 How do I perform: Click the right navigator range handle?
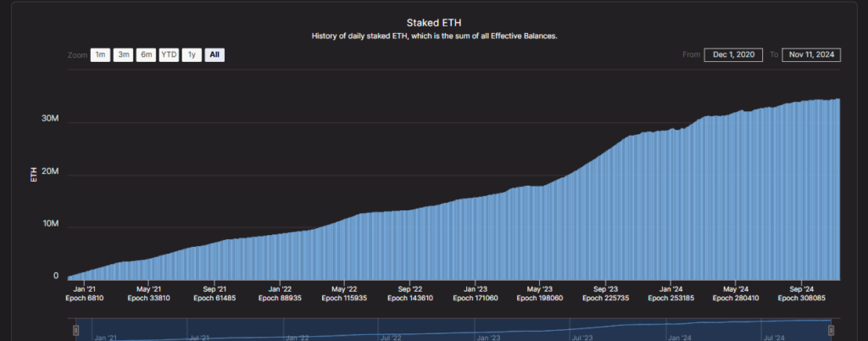[x=831, y=330]
